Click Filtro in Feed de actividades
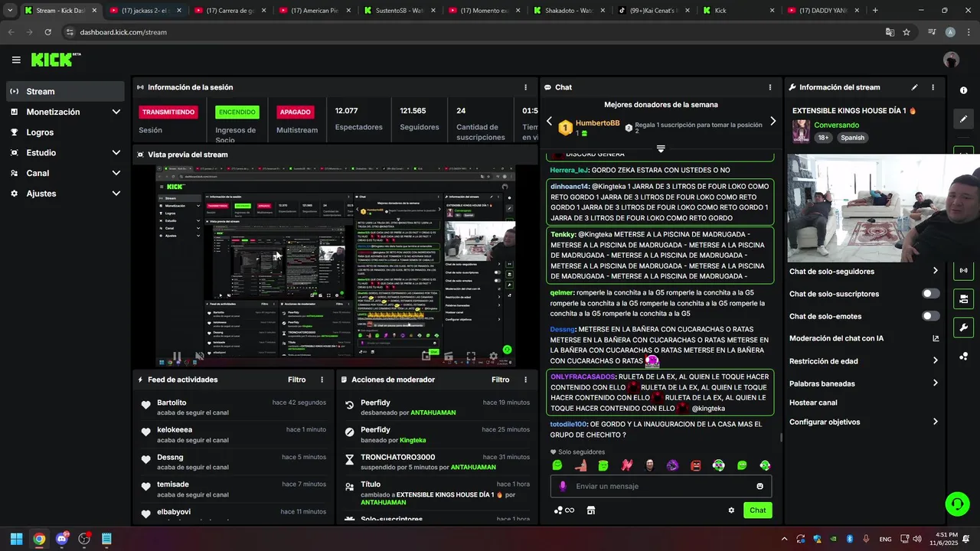Screen dimensions: 980x551 296,380
